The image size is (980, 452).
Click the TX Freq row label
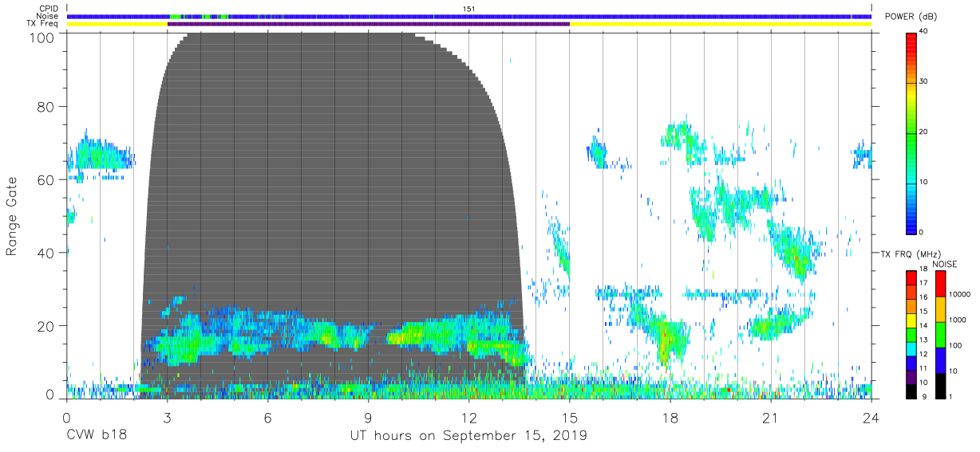point(43,24)
